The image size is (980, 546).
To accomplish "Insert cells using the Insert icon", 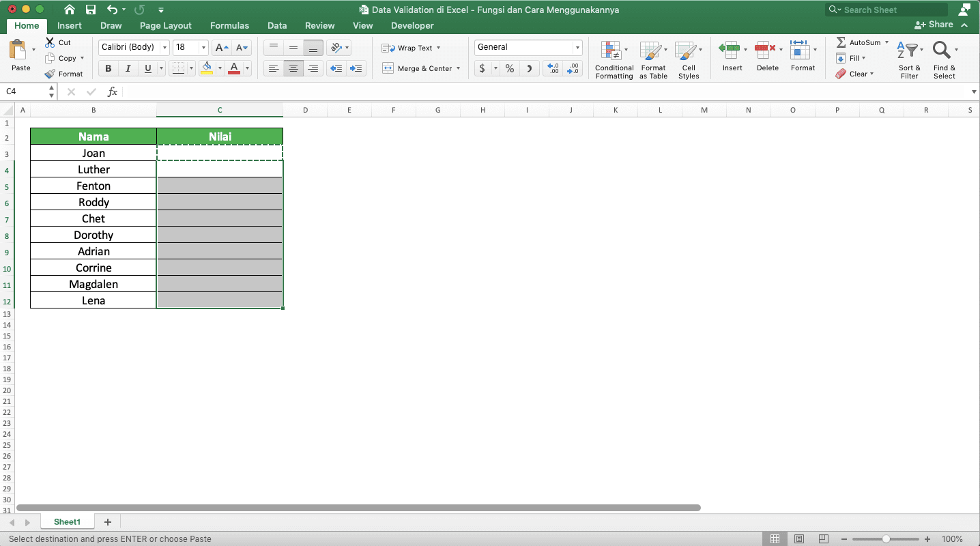I will pyautogui.click(x=730, y=48).
